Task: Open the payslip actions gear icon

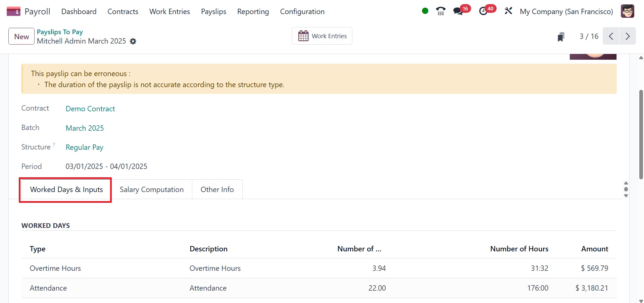Action: pyautogui.click(x=133, y=41)
